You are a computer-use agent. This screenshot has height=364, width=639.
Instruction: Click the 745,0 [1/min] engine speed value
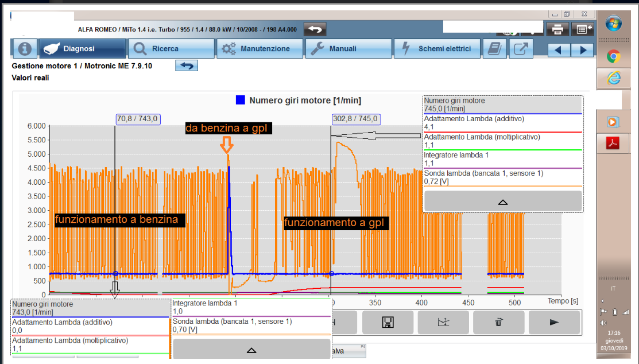(x=444, y=109)
